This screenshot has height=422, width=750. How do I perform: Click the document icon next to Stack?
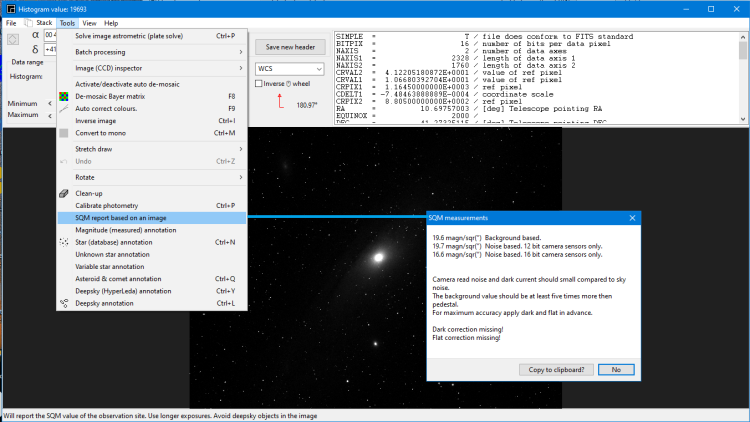coord(29,23)
